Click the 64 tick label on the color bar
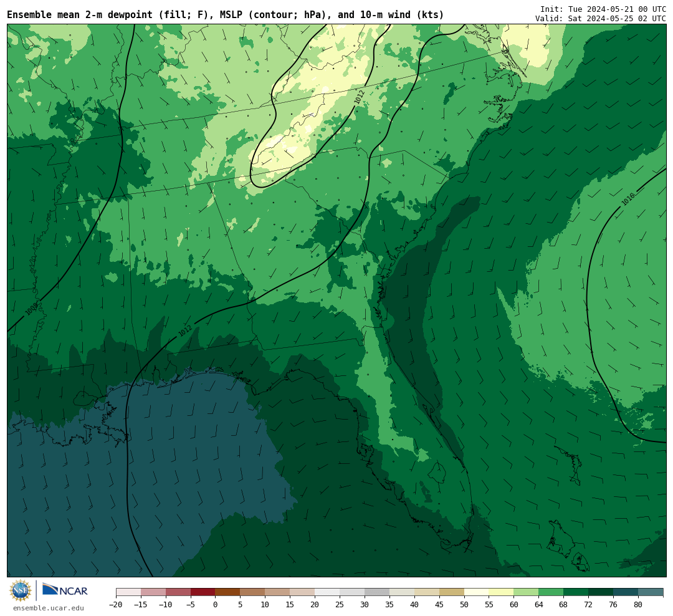 coord(539,605)
